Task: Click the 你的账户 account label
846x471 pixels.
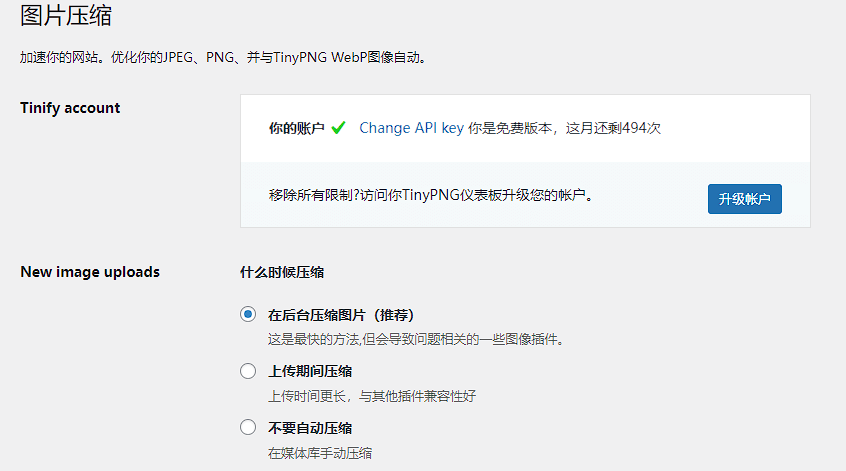Action: coord(296,128)
